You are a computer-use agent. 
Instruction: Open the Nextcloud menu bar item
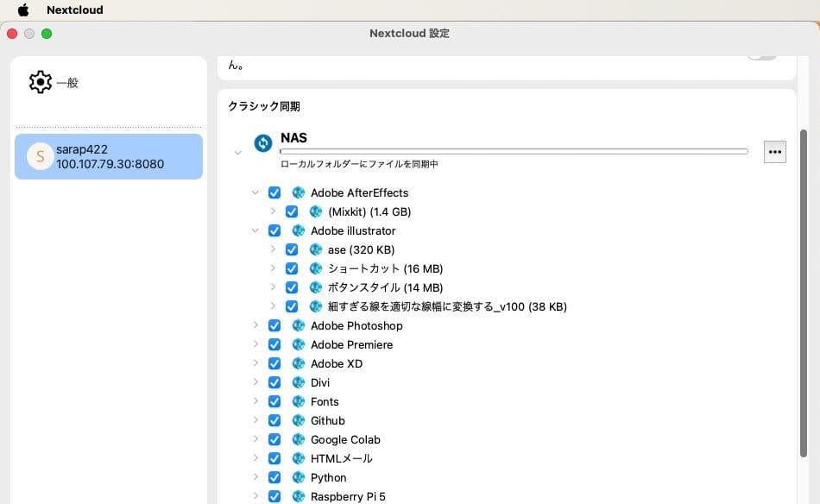pos(75,10)
